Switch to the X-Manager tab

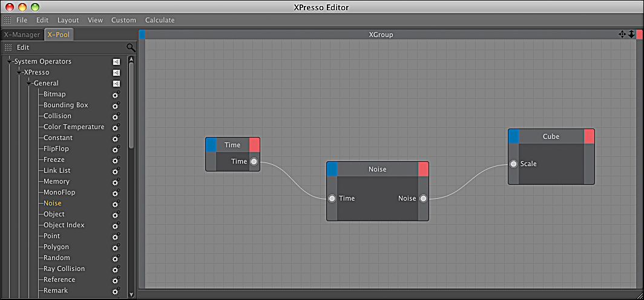coord(22,35)
